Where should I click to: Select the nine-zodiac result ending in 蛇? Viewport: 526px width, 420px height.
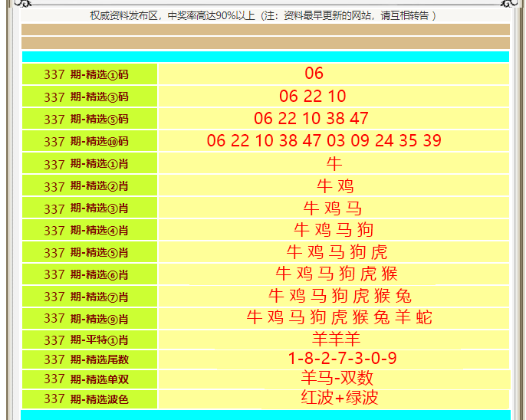click(x=339, y=318)
